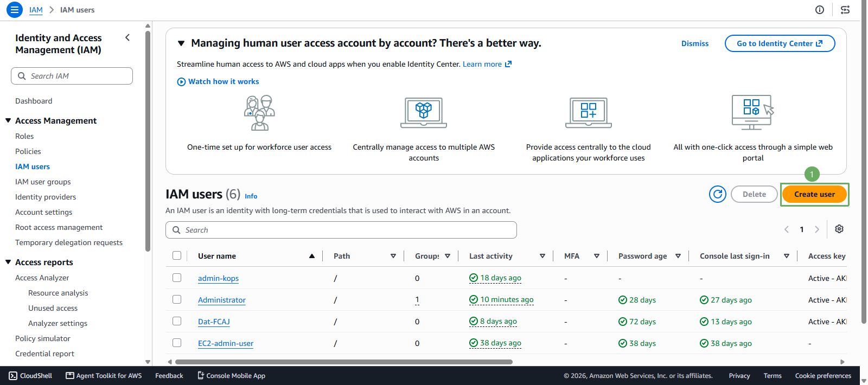Click the cloud applications laptop icon
Viewport: 868px width, 385px height.
click(x=589, y=113)
